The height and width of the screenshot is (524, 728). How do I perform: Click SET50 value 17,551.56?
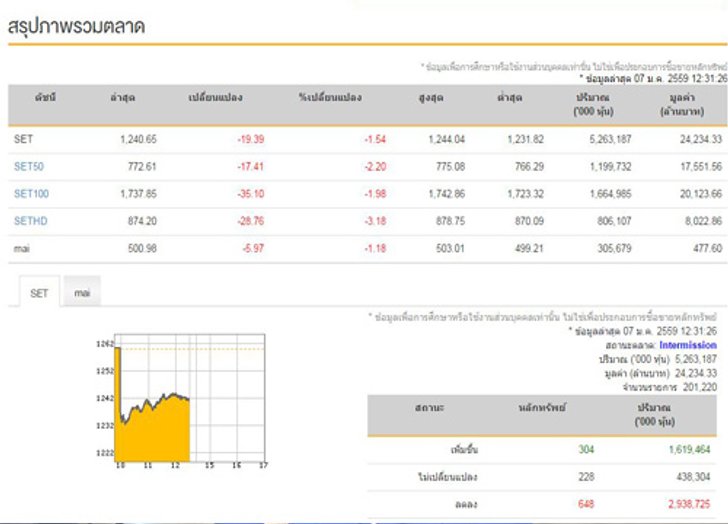pos(702,166)
